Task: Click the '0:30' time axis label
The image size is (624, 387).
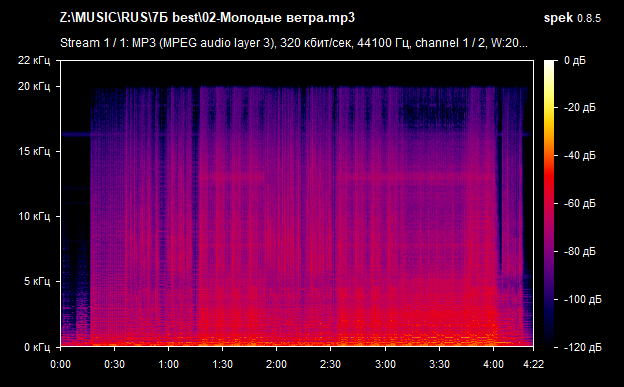Action: tap(115, 364)
